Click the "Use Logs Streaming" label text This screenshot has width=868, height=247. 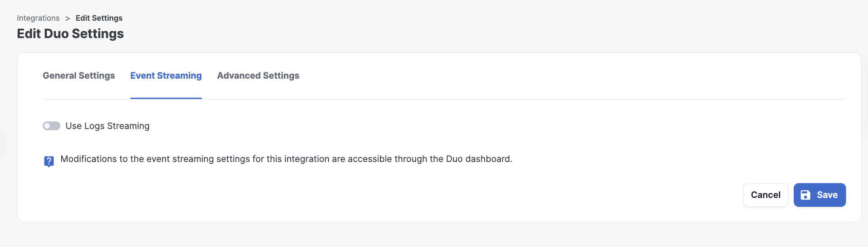[107, 126]
